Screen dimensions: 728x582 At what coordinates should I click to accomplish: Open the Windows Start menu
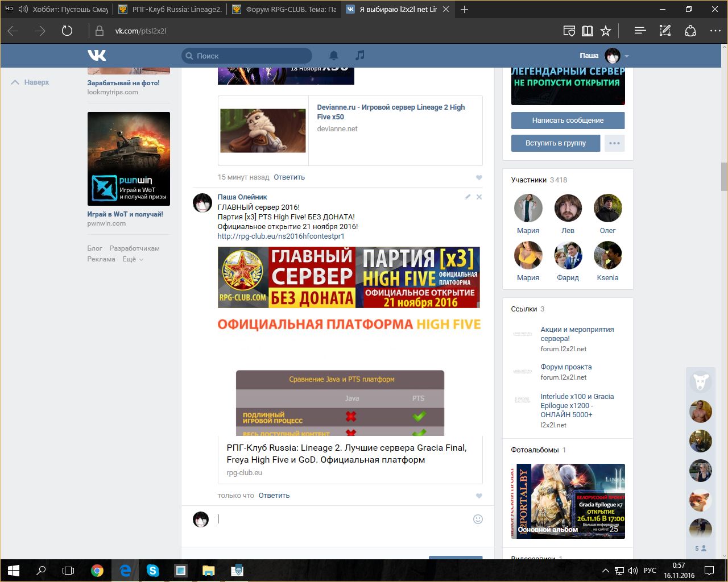click(x=13, y=571)
